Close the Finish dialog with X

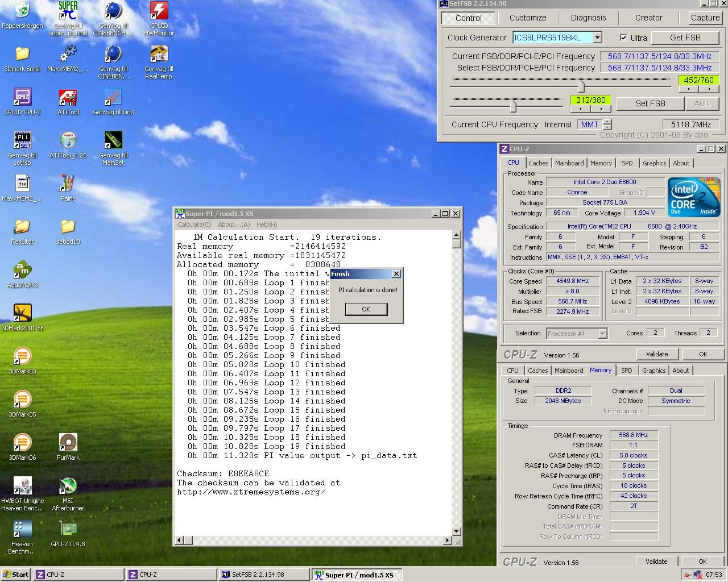point(396,274)
